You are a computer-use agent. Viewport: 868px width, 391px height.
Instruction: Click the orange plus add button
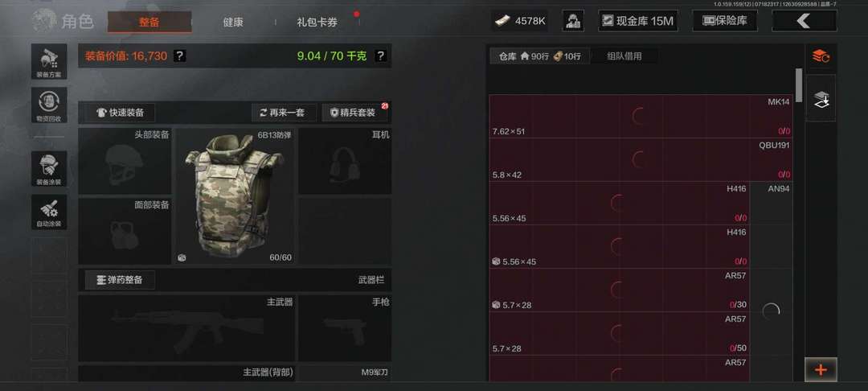tap(821, 370)
